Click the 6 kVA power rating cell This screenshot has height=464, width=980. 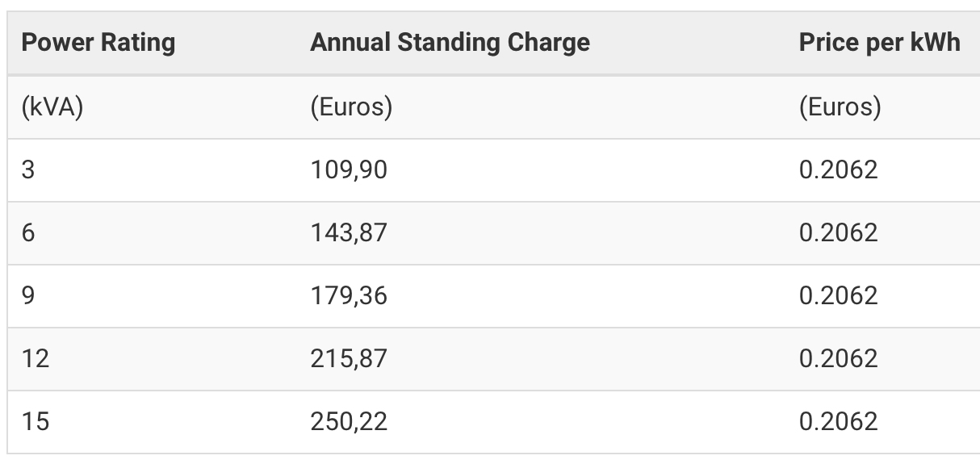click(x=28, y=233)
